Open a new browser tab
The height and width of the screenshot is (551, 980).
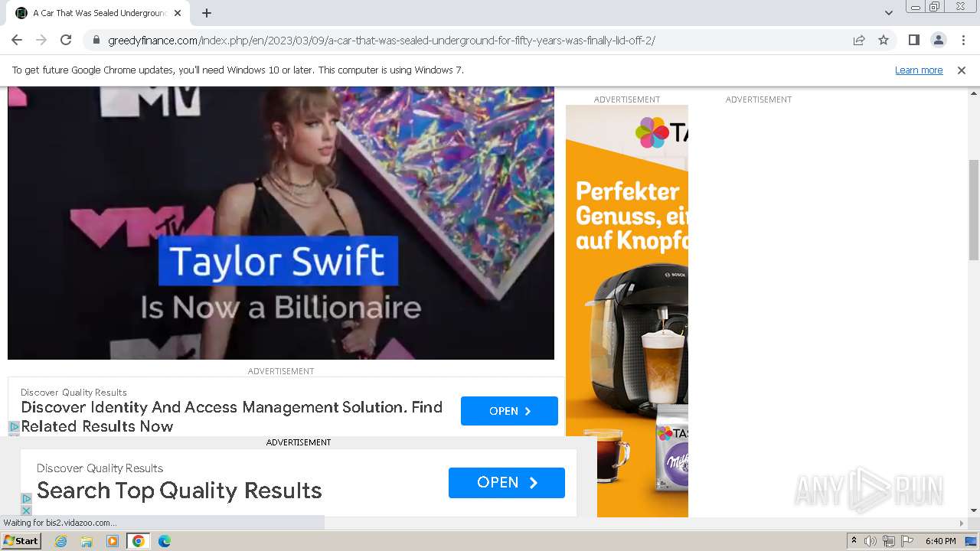point(207,13)
